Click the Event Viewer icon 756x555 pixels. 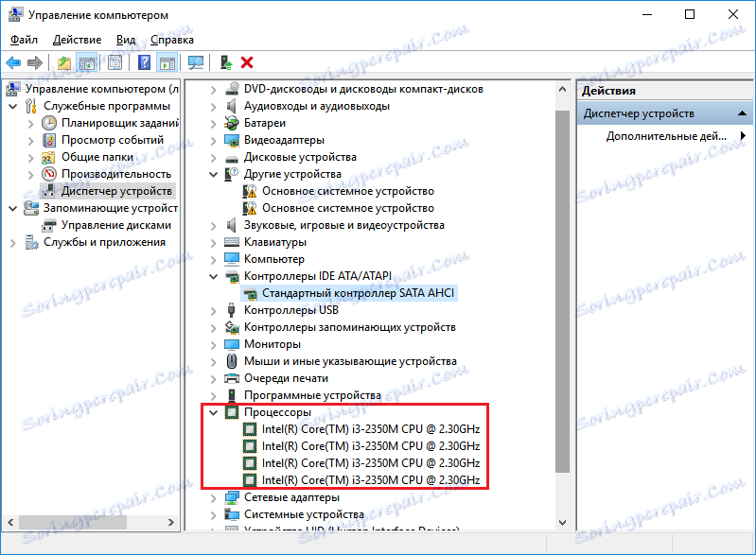[x=48, y=140]
